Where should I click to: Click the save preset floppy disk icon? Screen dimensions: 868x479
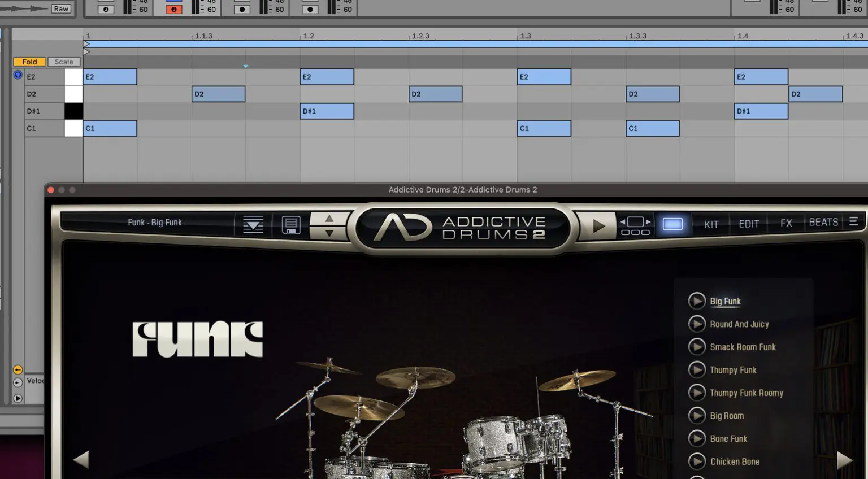(x=290, y=224)
